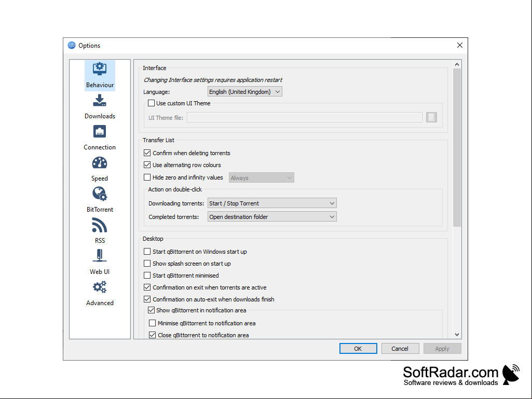
Task: Enable Minimise qBittorrent to notification area
Action: pos(153,323)
